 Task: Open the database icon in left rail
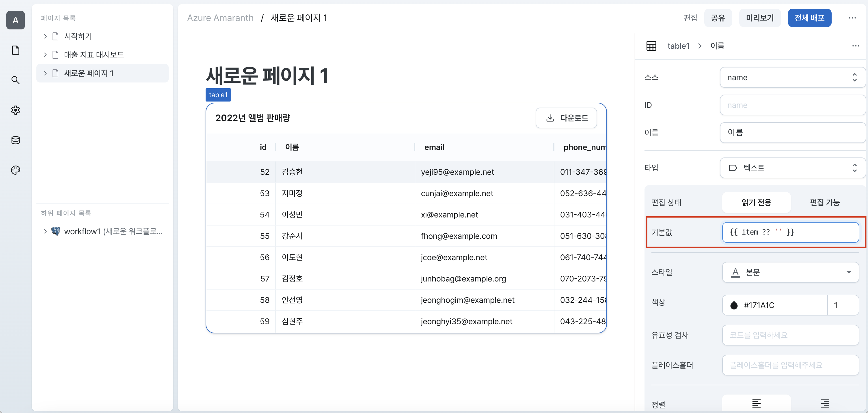click(x=16, y=140)
